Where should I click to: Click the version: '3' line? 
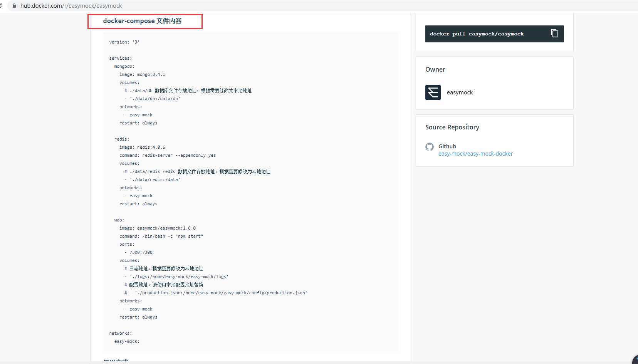[124, 42]
